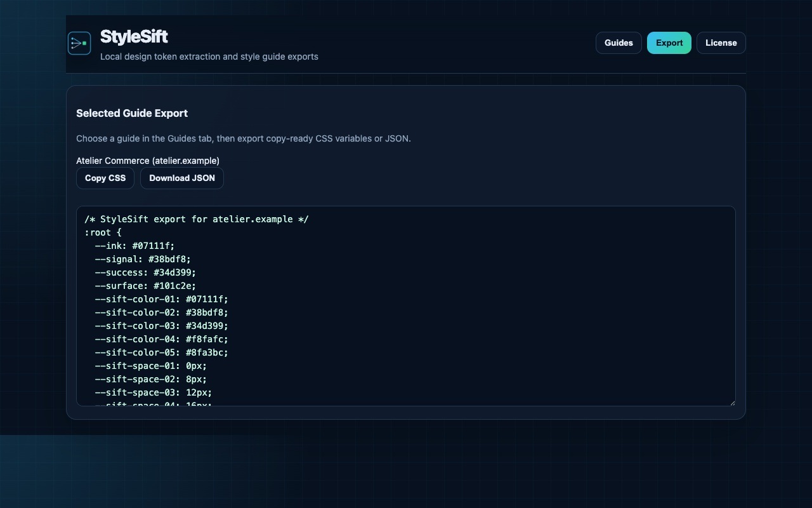Screen dimensions: 812x508
Task: Click the '--sift-color-02: #38bdf8;' line
Action: click(162, 312)
